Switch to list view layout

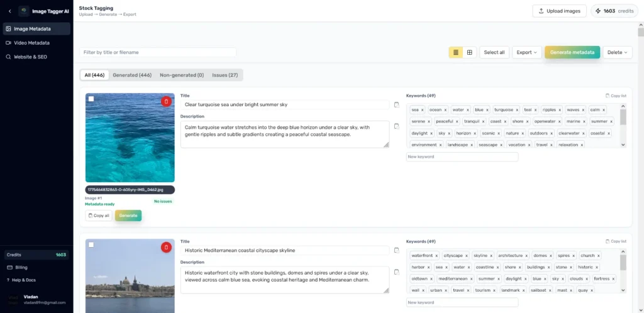point(455,52)
